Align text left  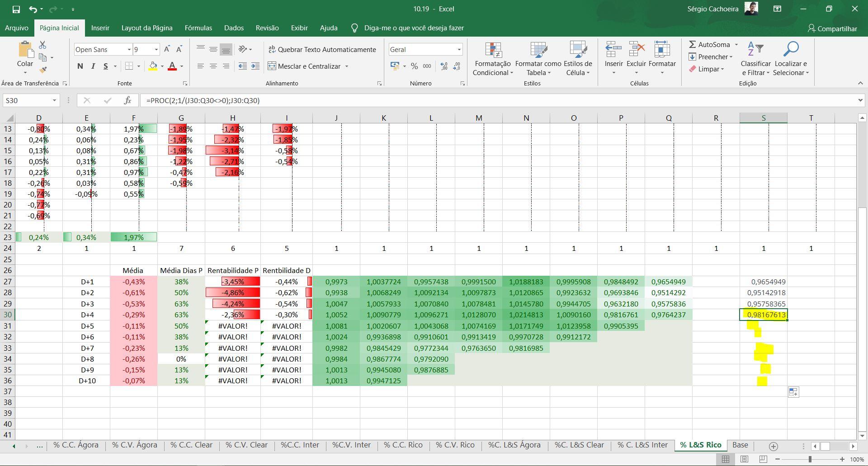pyautogui.click(x=200, y=66)
